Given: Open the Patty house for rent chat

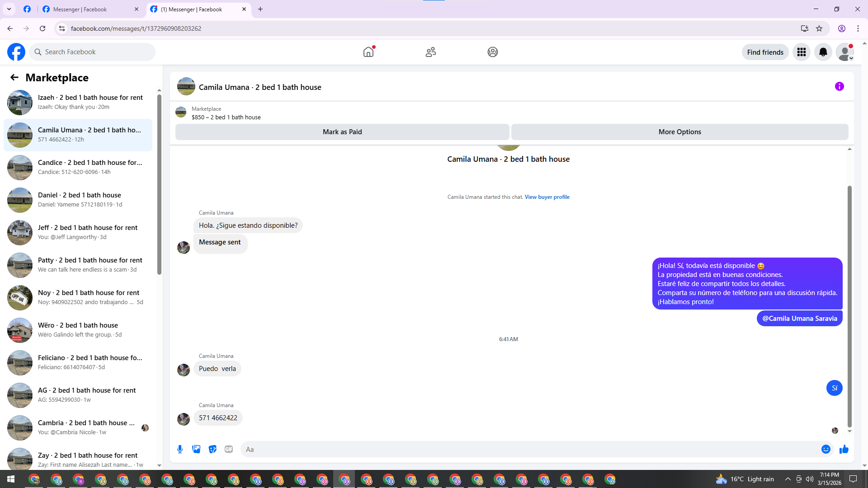Looking at the screenshot, I should pos(78,265).
